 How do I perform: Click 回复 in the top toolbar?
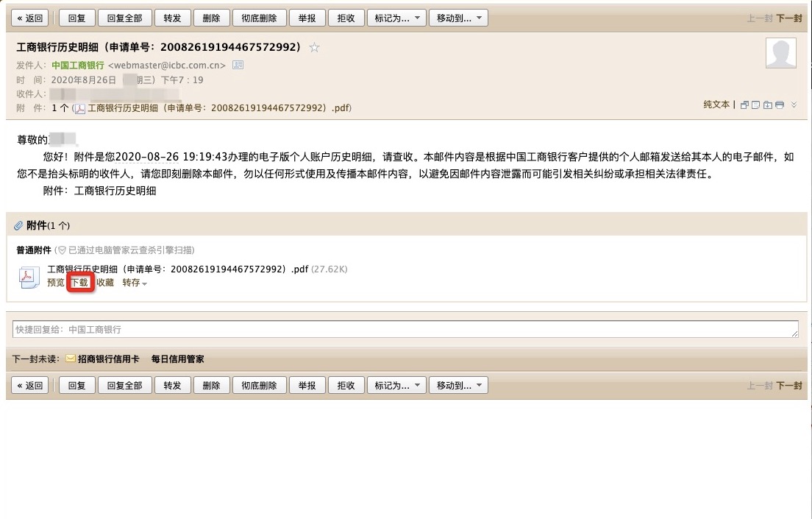point(76,18)
